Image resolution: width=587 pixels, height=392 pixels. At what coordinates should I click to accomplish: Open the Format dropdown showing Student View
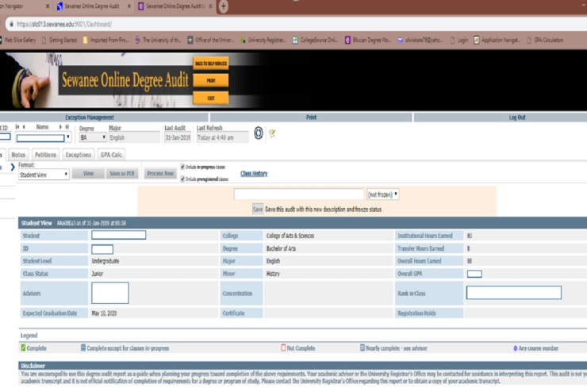point(44,175)
